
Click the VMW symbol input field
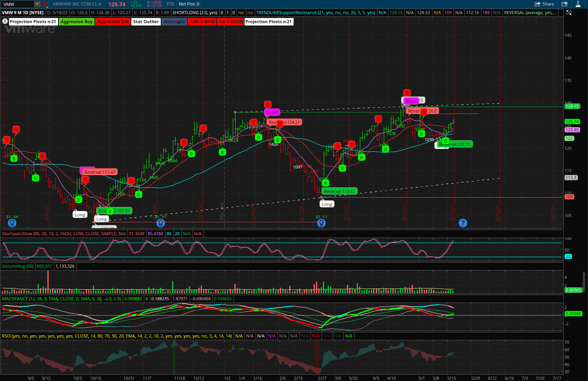click(18, 4)
